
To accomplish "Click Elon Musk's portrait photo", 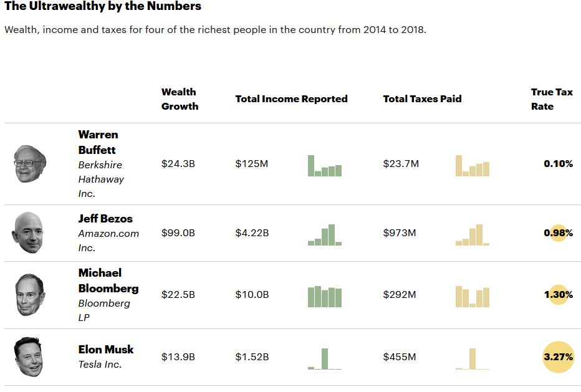I will click(x=29, y=356).
